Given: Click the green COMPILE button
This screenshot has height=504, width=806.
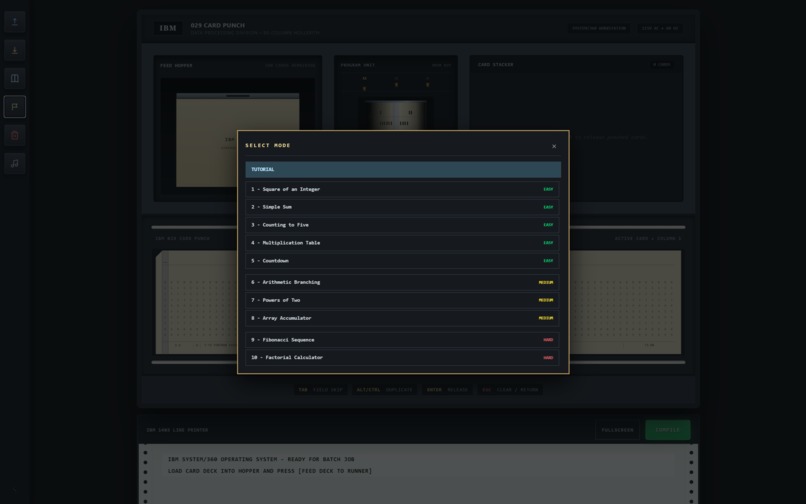Looking at the screenshot, I should coord(667,430).
